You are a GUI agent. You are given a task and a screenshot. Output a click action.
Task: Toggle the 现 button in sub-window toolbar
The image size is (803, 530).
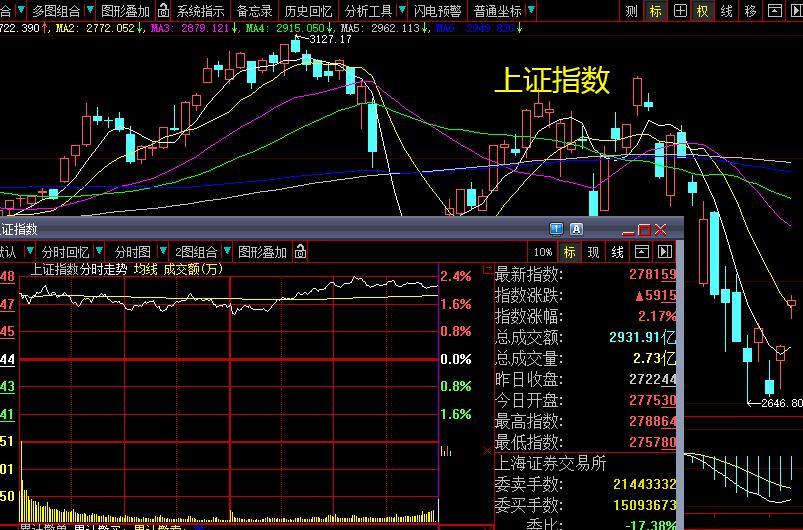point(593,252)
